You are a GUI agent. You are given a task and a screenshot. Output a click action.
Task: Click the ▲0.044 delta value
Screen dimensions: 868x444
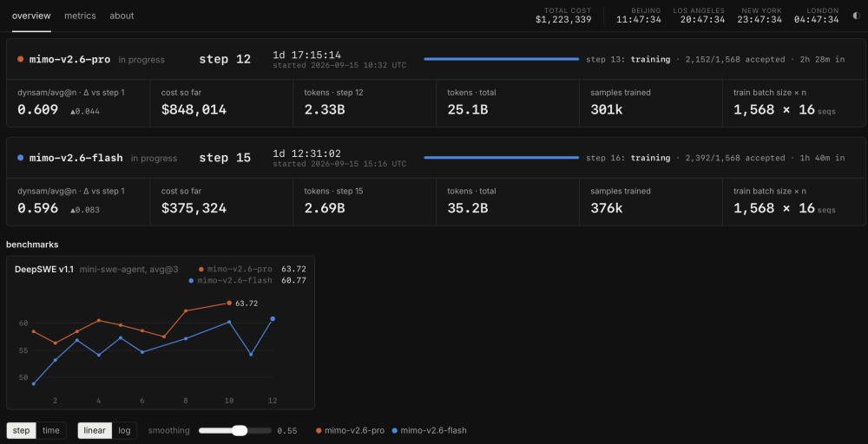pyautogui.click(x=85, y=112)
